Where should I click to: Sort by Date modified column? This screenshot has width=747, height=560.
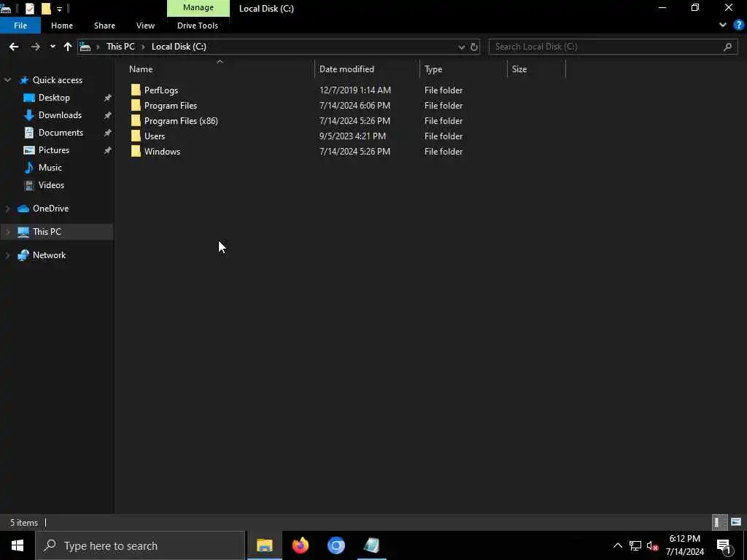point(347,69)
